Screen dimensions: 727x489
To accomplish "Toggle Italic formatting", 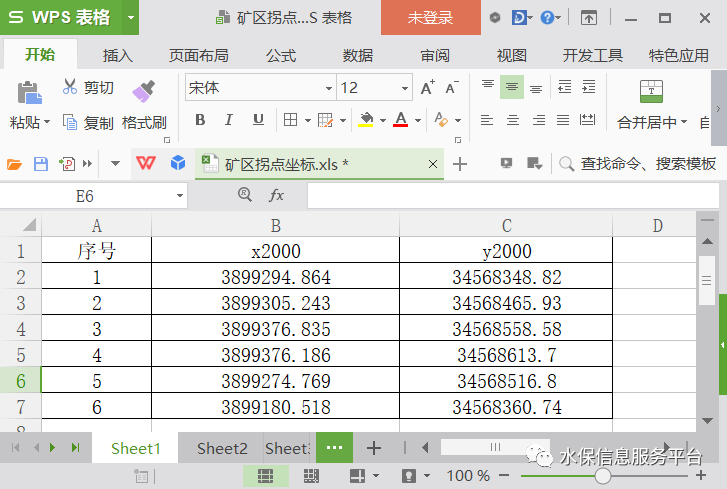I will pyautogui.click(x=228, y=120).
